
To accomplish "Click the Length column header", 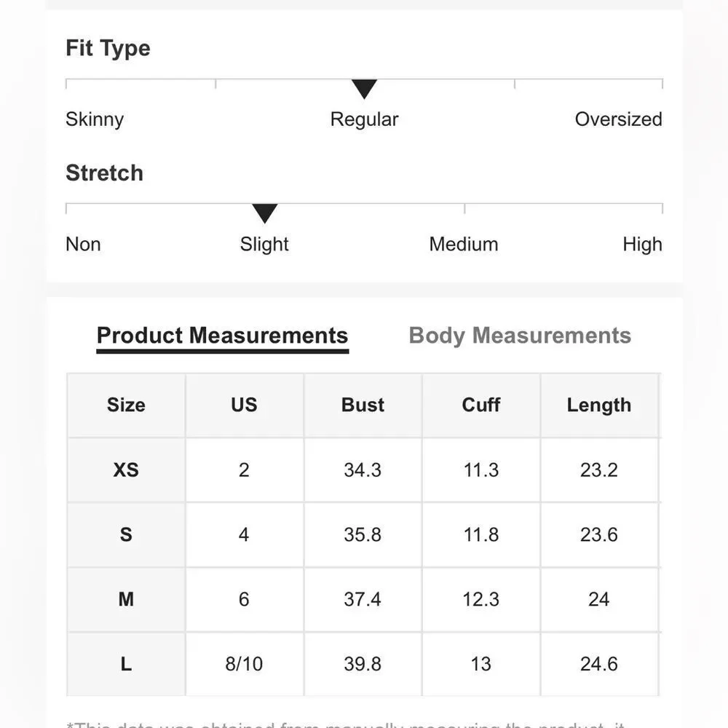I will [599, 405].
